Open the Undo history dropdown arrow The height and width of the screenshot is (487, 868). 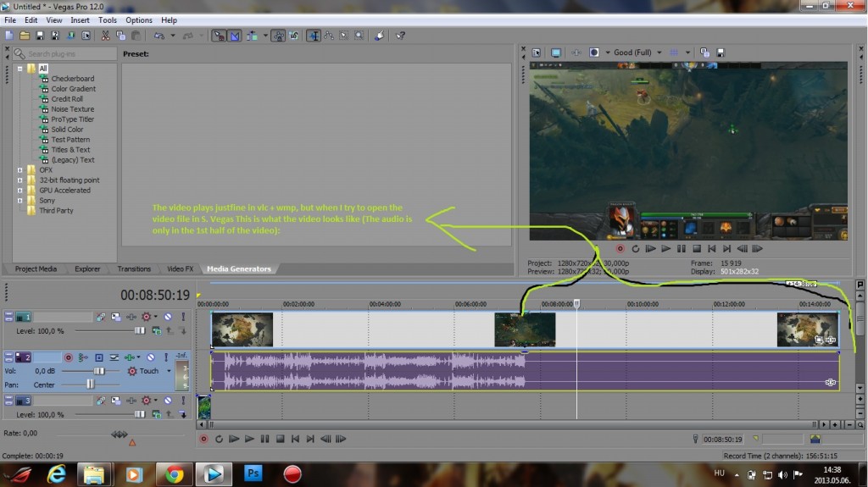(x=173, y=36)
